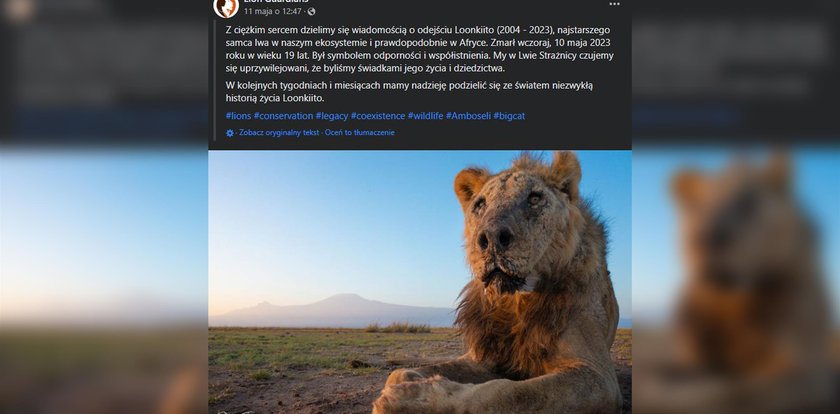
Task: Click the translation settings gear icon
Action: point(230,133)
